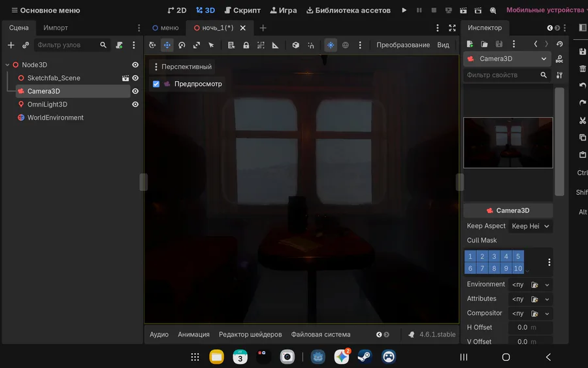Attach a script to the selected node
This screenshot has width=588, height=368.
coord(120,45)
